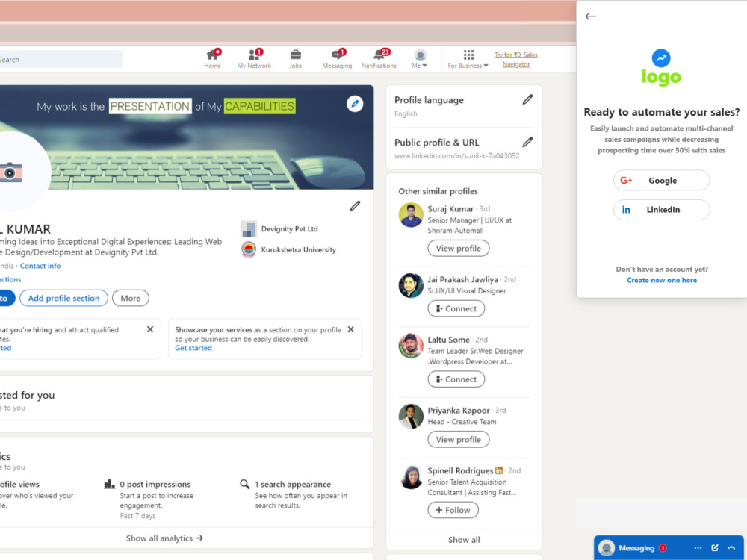Image resolution: width=747 pixels, height=560 pixels.
Task: Edit the profile banner with the blue pencil
Action: (355, 103)
